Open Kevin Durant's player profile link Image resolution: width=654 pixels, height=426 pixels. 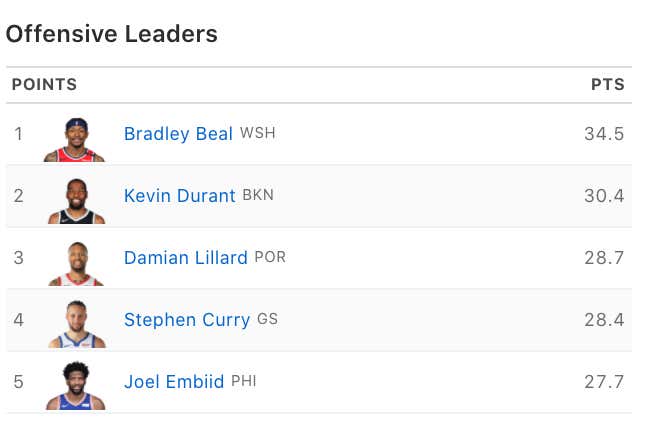pyautogui.click(x=180, y=196)
